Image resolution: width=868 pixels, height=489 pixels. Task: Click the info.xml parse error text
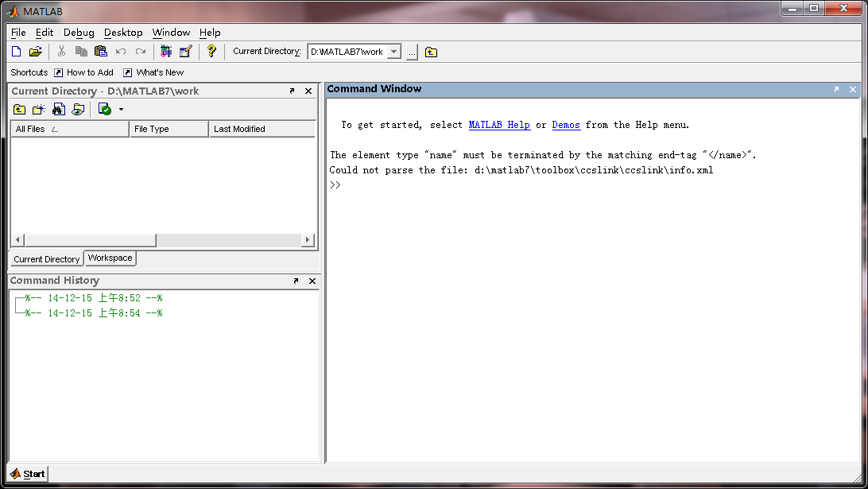[521, 170]
